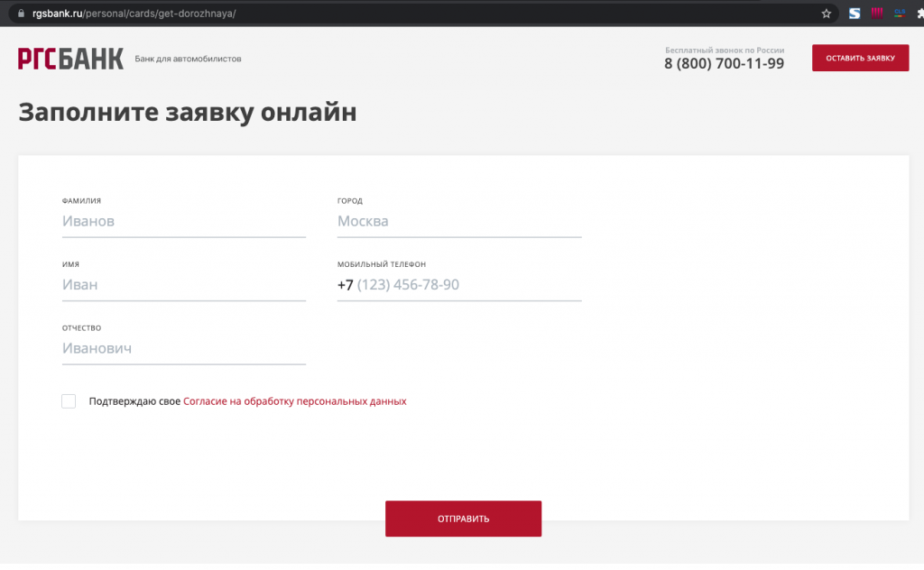Click the ОТЧЕСТВО field label

pyautogui.click(x=81, y=328)
